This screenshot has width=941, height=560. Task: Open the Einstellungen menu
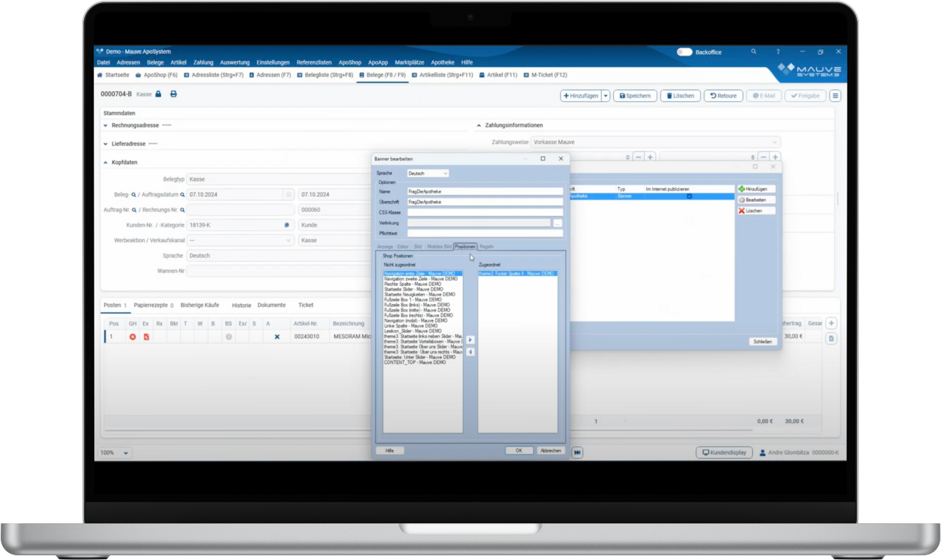273,62
